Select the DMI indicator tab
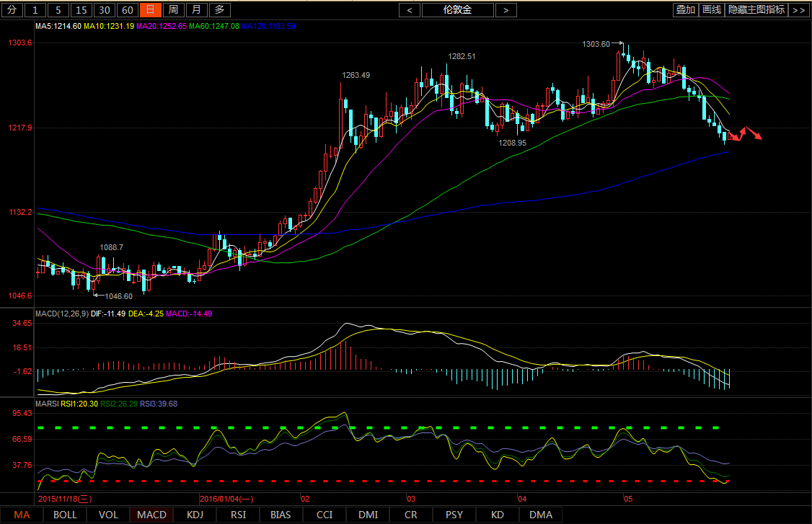Viewport: 812px width, 524px height. 369,515
